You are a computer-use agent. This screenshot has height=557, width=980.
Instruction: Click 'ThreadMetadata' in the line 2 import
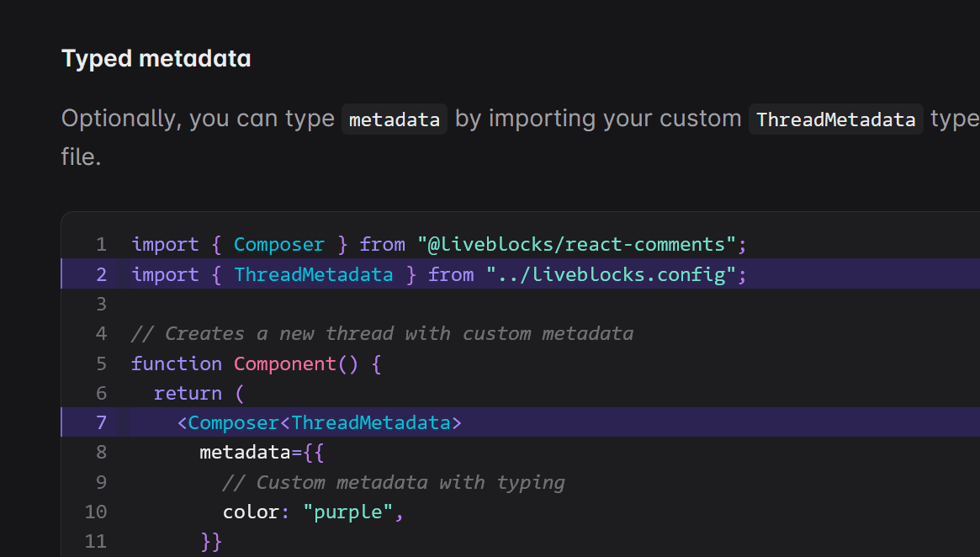coord(314,274)
